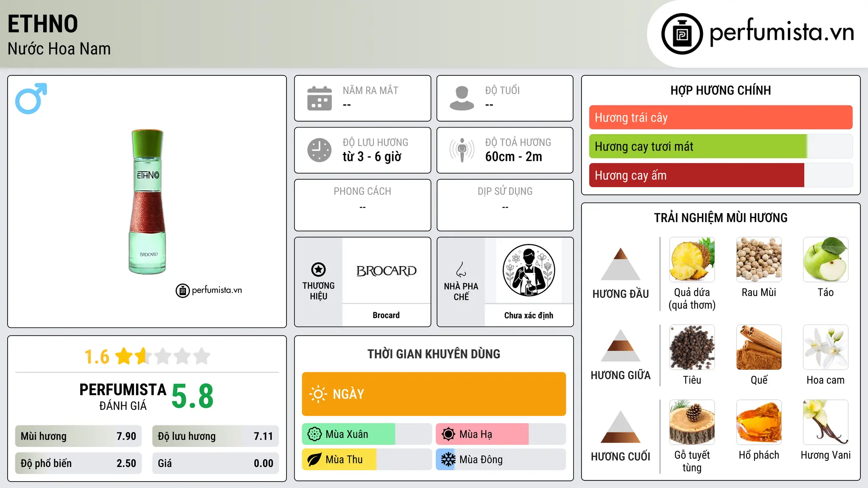The width and height of the screenshot is (868, 488).
Task: Click the orange Ngày time bar
Action: click(x=434, y=394)
